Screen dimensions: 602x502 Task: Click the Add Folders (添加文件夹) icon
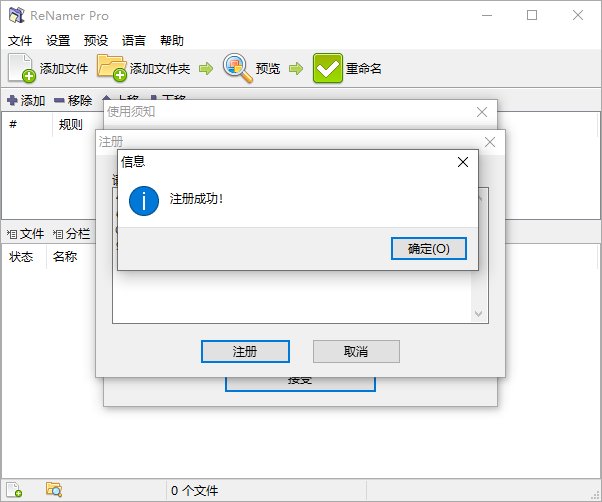(x=111, y=68)
